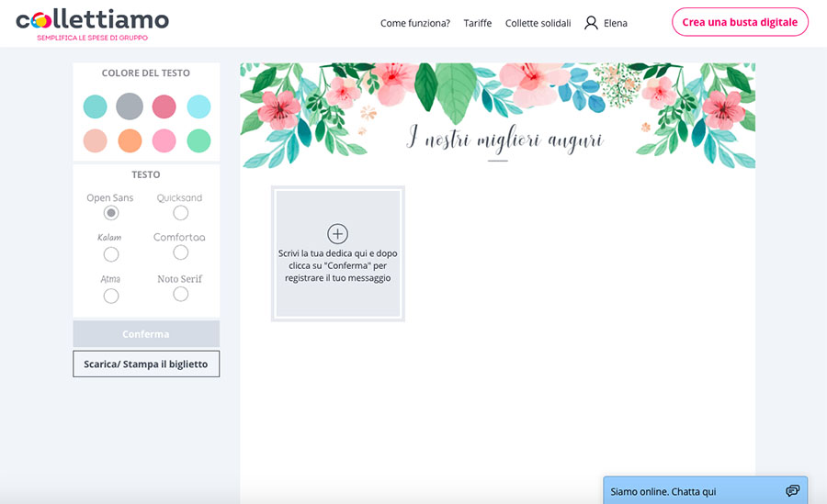Select the Kalam font radio button
Screen dimensions: 827x504
111,254
